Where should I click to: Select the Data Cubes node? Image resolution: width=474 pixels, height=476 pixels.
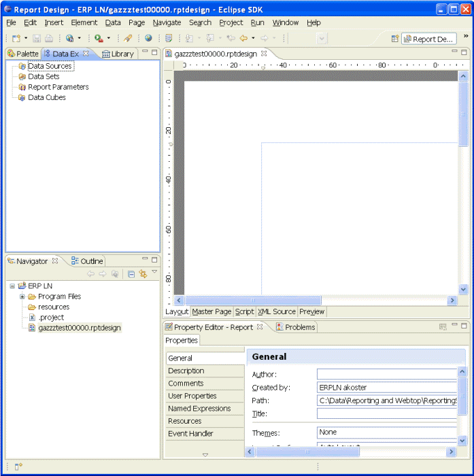[x=46, y=97]
